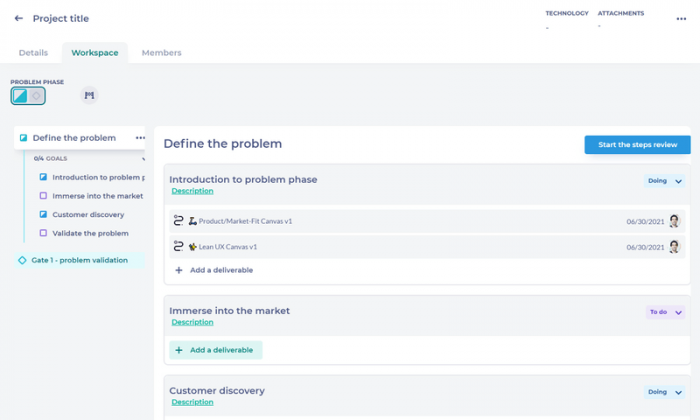
Task: Open Description link under Customer discovery
Action: point(192,402)
